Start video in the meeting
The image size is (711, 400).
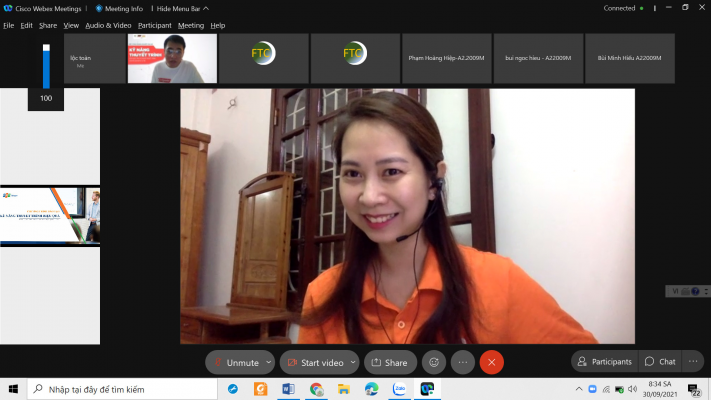(x=316, y=362)
